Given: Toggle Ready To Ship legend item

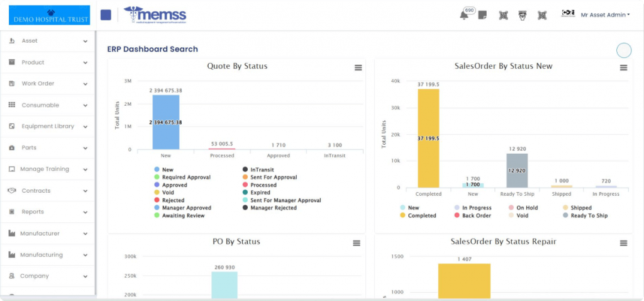Looking at the screenshot, I should point(586,215).
